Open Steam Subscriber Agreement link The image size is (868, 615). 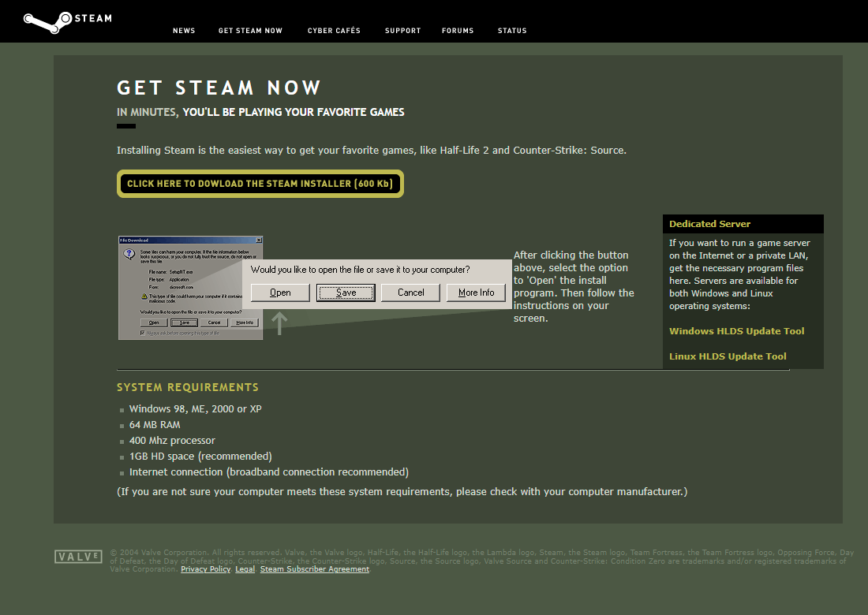[314, 569]
